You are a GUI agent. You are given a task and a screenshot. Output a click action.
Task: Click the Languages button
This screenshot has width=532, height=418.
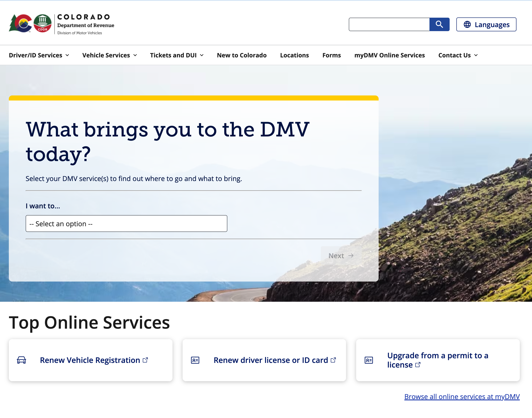point(486,24)
